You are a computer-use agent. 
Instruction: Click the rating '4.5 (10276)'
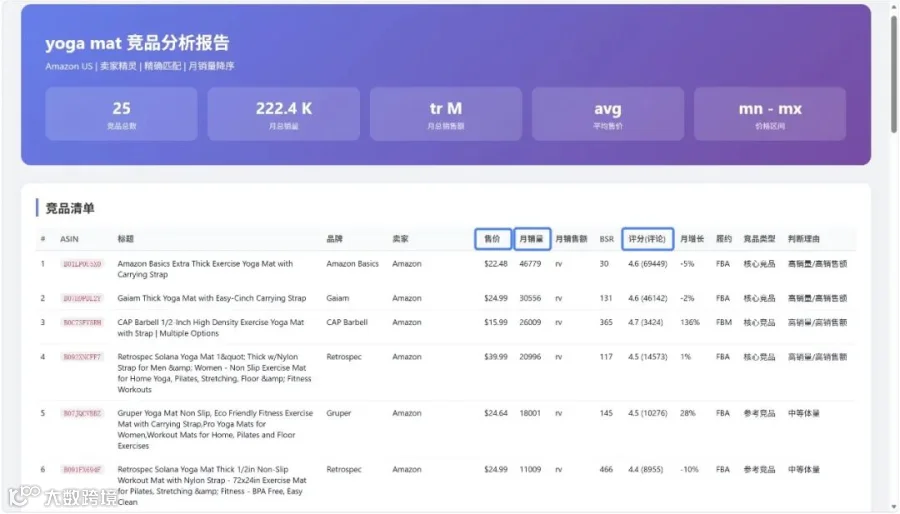[x=647, y=413]
